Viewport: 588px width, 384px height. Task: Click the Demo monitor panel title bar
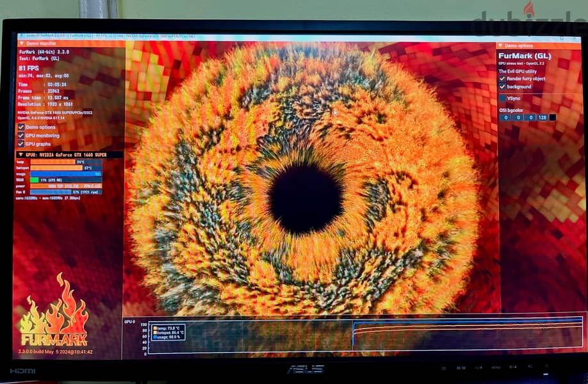pyautogui.click(x=71, y=44)
